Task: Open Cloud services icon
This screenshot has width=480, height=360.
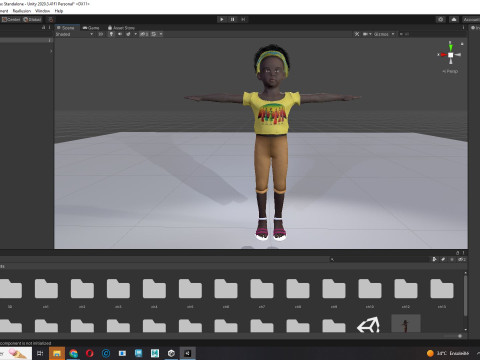Action: (454, 19)
